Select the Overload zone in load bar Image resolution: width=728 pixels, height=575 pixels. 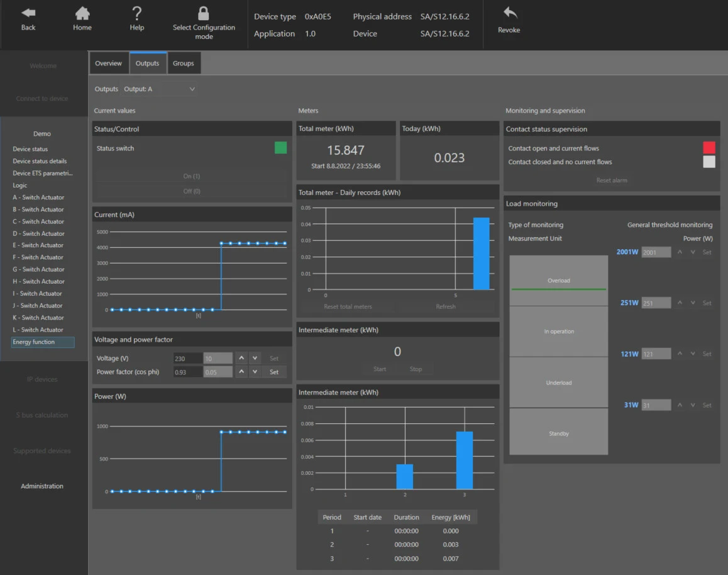558,280
